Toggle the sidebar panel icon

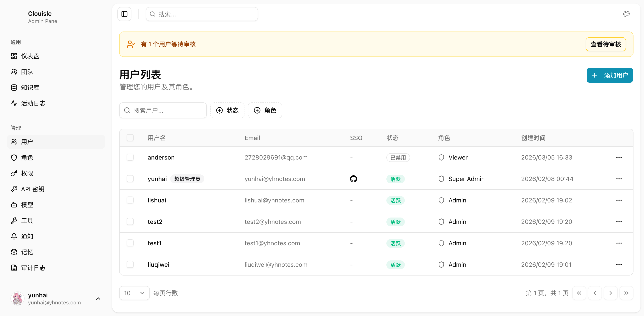point(124,14)
